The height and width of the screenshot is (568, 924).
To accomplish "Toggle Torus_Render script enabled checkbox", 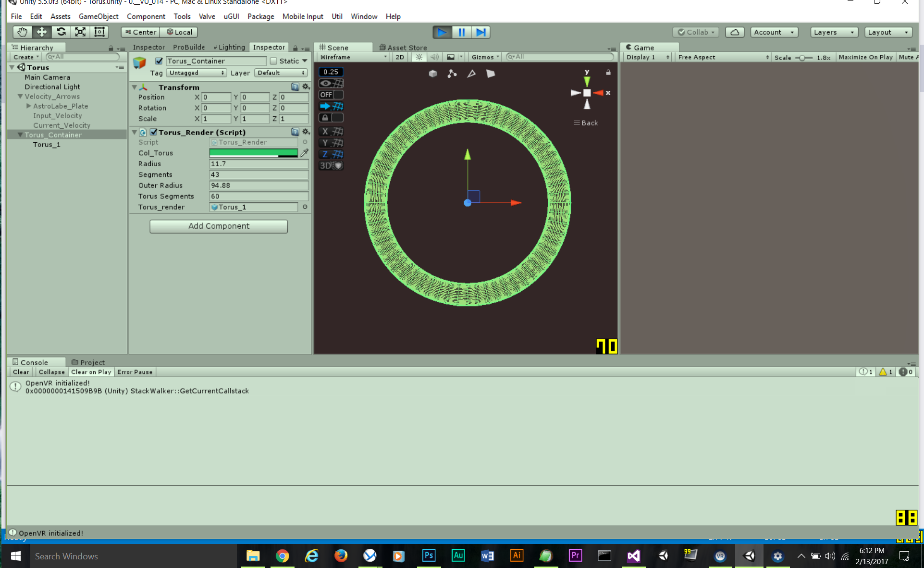I will pyautogui.click(x=154, y=132).
